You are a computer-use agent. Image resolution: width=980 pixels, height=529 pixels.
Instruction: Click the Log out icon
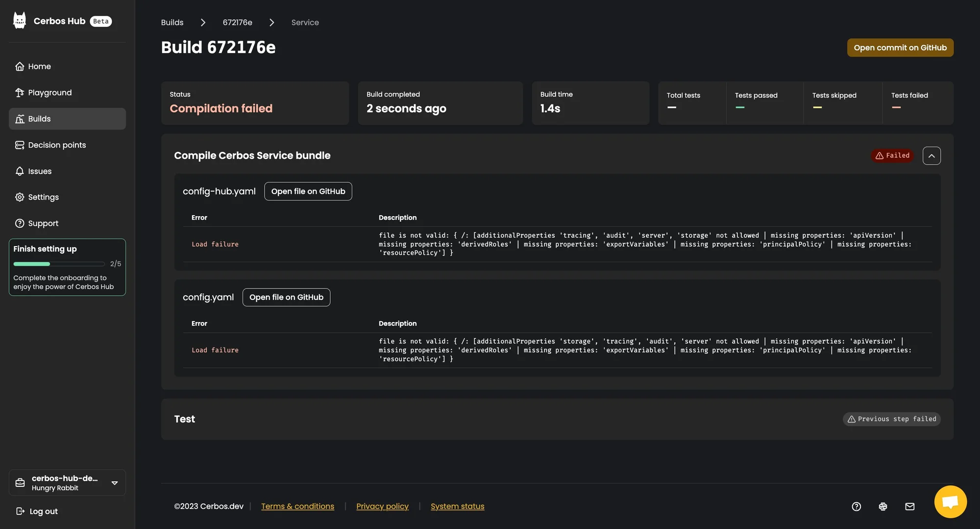click(x=20, y=511)
